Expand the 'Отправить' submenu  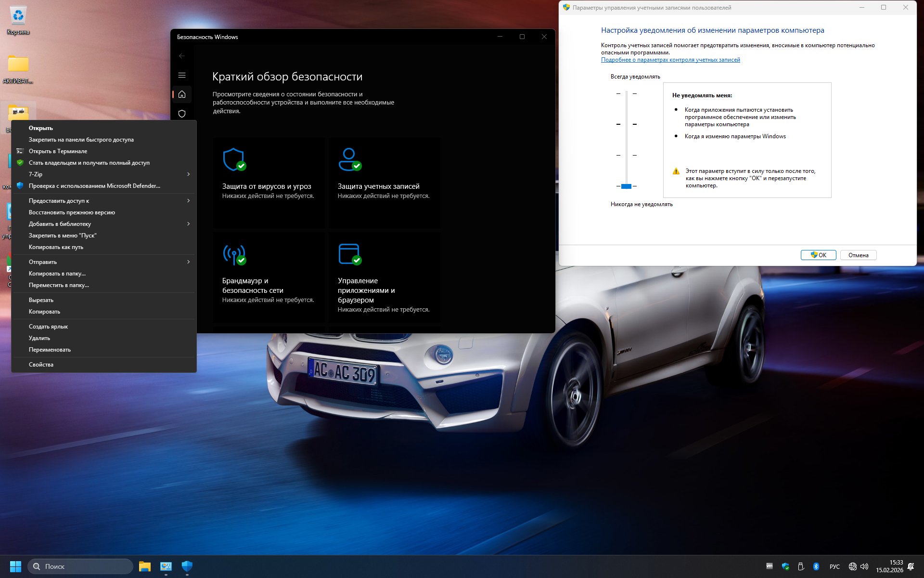103,262
